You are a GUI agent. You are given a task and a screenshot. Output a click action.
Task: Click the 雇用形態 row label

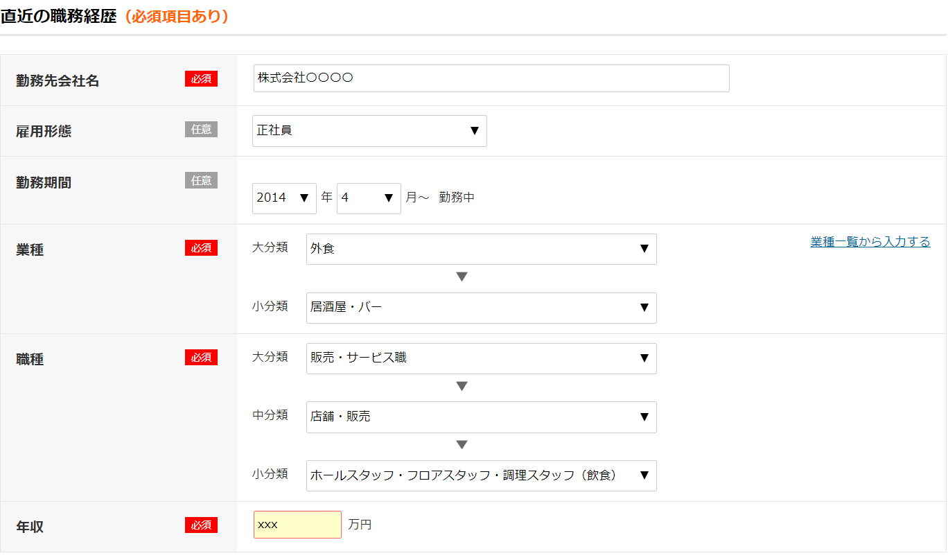(44, 131)
